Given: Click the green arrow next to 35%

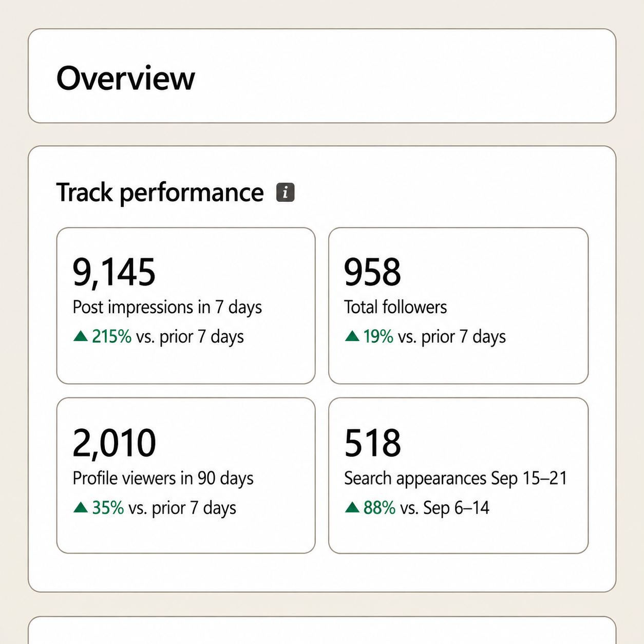Looking at the screenshot, I should tap(81, 507).
